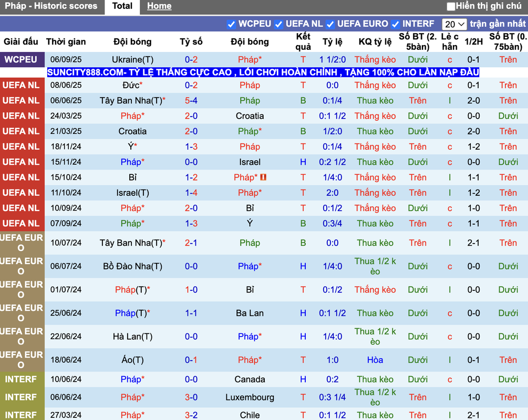Open the SUNCITY888.COM advertisement banner

point(263,72)
